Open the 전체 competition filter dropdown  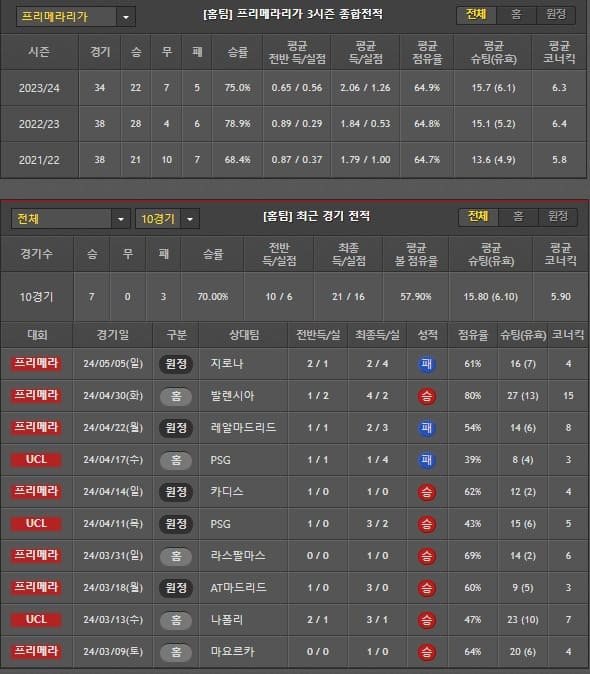[70, 219]
